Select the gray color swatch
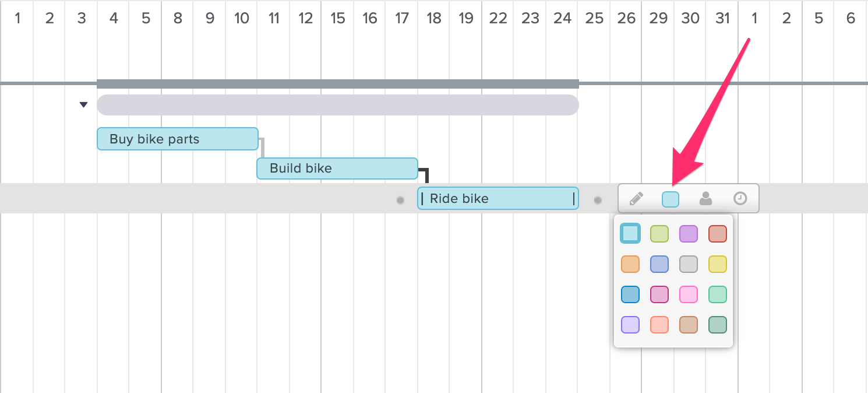 (x=688, y=264)
